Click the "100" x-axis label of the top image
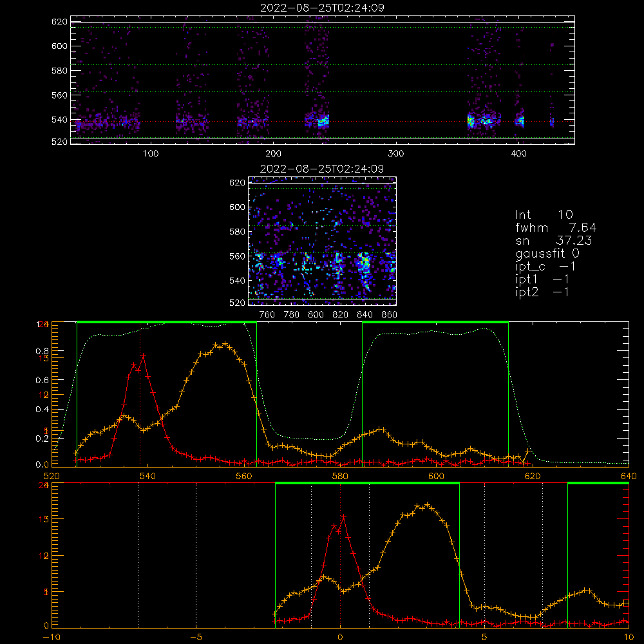This screenshot has width=644, height=644. tap(151, 154)
